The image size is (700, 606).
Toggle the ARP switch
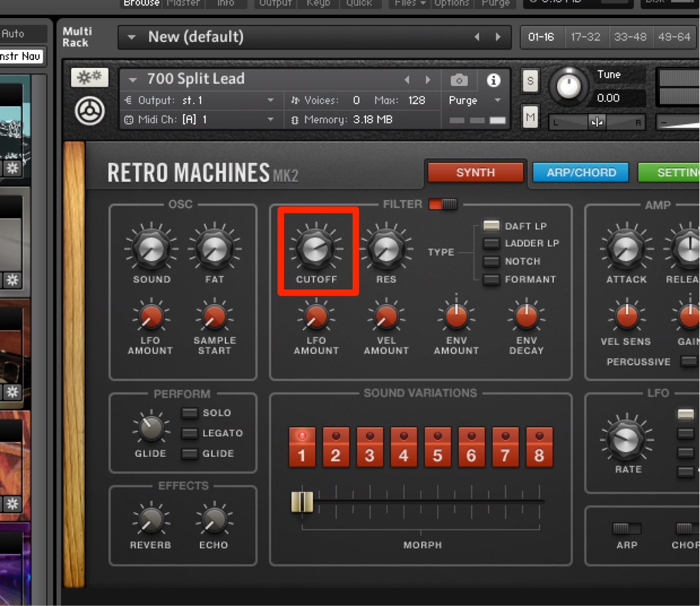pyautogui.click(x=626, y=529)
